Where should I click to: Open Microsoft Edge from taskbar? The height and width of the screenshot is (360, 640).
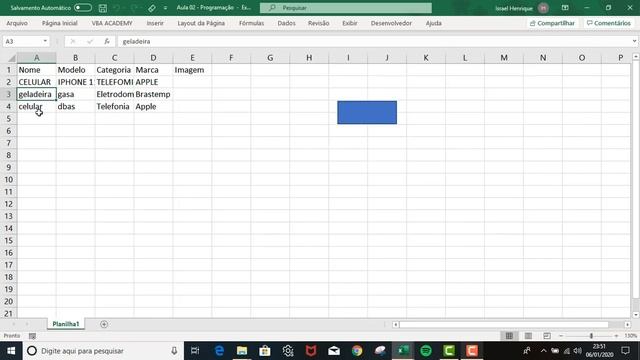pyautogui.click(x=219, y=351)
